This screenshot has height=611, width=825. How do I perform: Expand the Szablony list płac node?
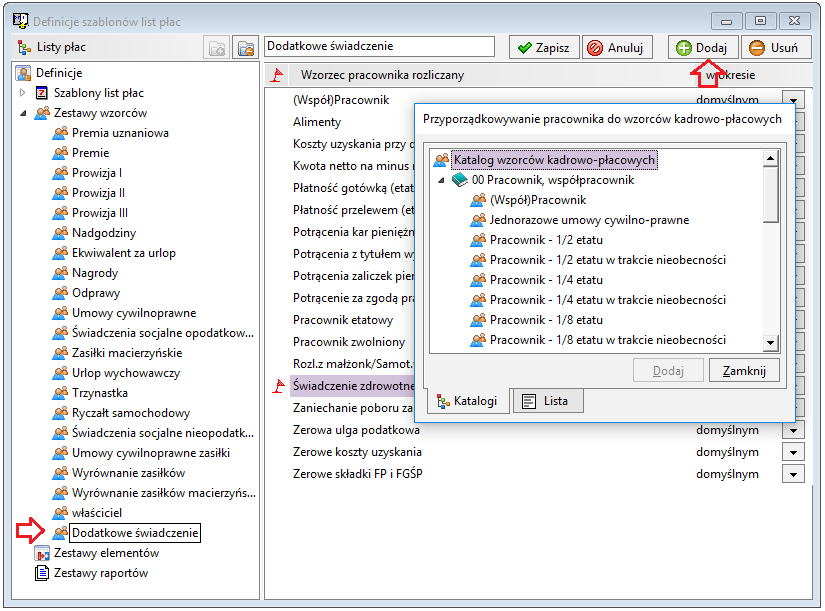click(x=23, y=93)
